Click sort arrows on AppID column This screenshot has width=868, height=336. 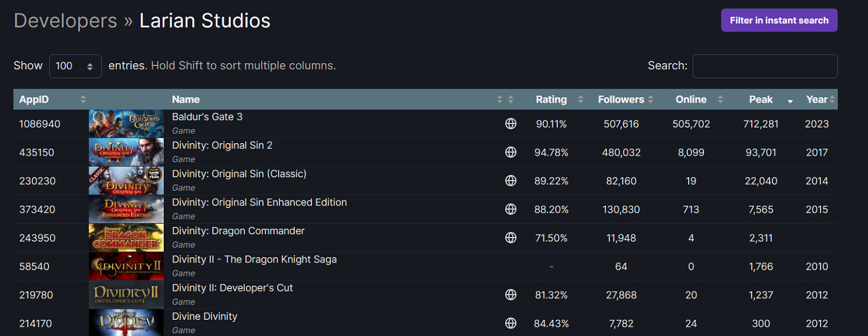point(83,100)
